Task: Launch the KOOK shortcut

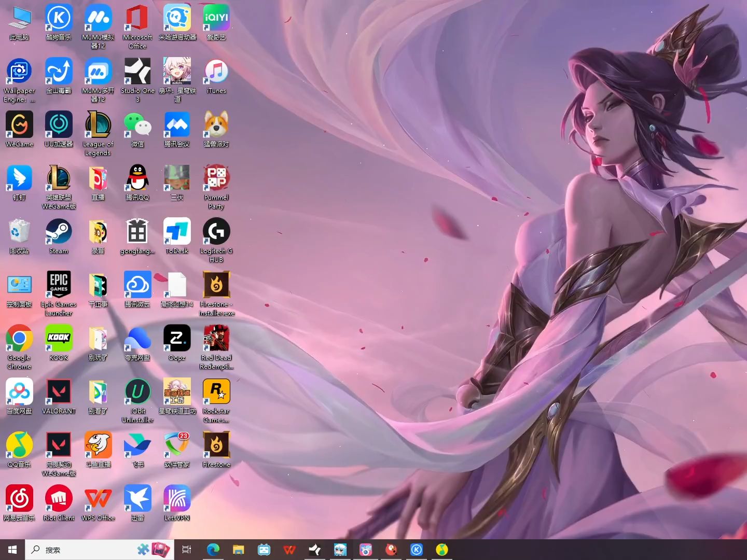Action: (59, 343)
